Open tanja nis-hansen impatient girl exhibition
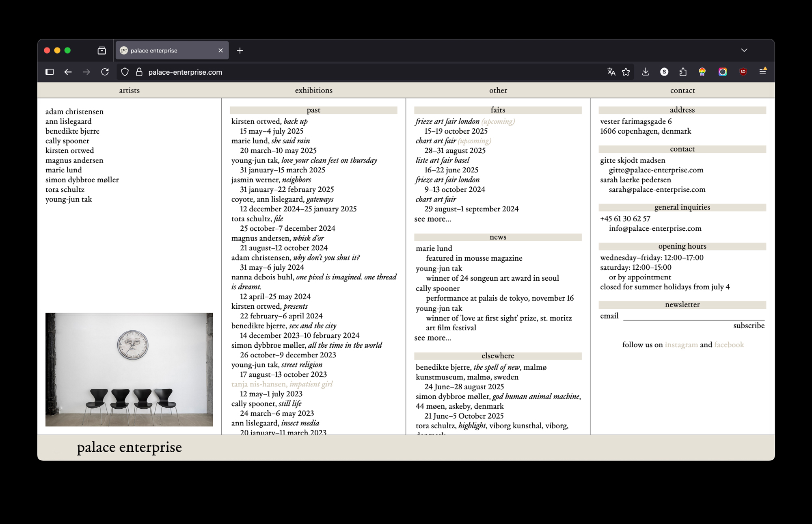This screenshot has width=812, height=524. [282, 384]
